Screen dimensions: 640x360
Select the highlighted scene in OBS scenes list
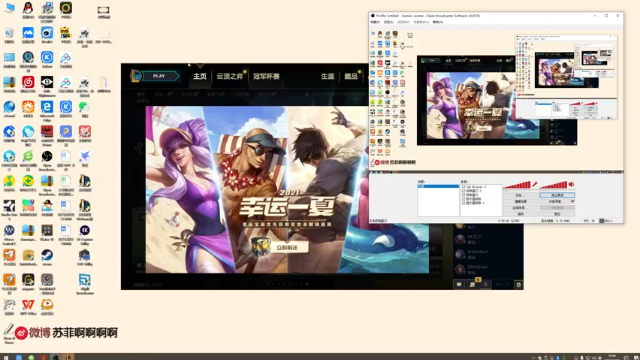coord(438,186)
